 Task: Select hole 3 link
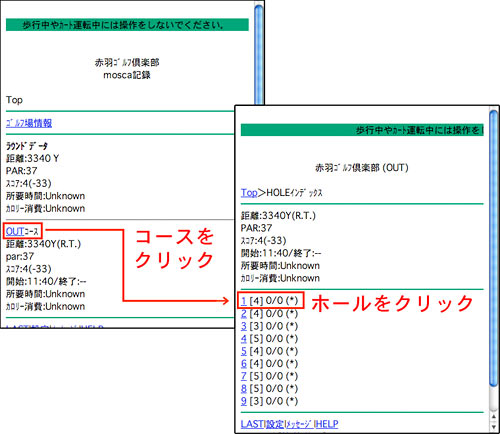click(x=244, y=326)
